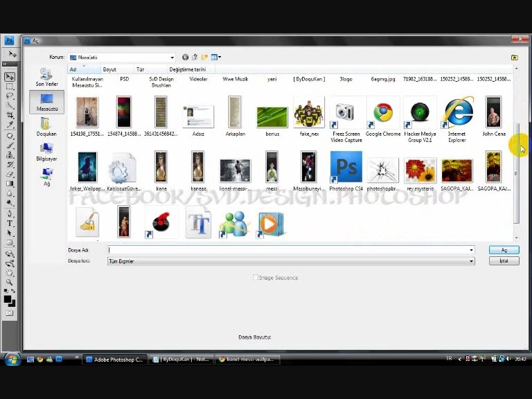Click the İptal cancel button
This screenshot has width=532, height=399.
pos(504,261)
